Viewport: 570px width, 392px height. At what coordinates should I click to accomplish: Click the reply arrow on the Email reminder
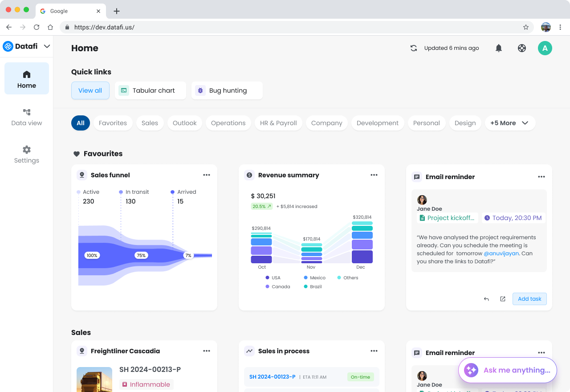(486, 299)
